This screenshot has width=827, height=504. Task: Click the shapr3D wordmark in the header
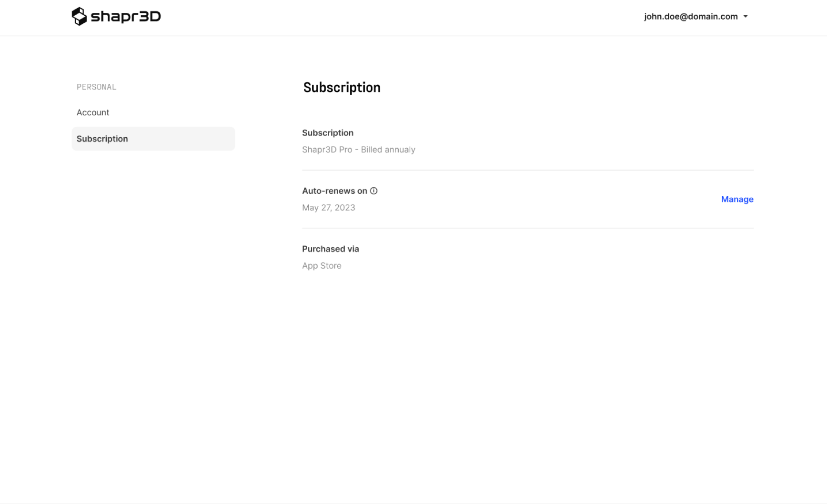click(x=126, y=16)
